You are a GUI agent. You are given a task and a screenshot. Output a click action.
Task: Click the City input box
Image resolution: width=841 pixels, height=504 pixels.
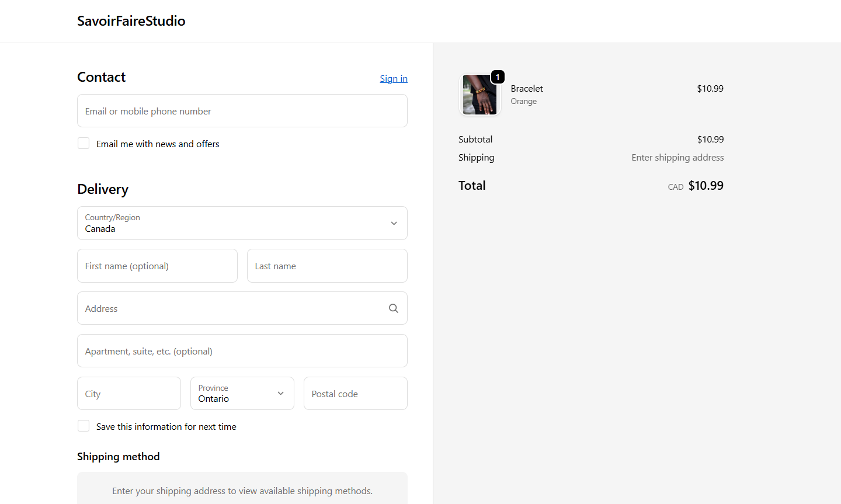129,394
